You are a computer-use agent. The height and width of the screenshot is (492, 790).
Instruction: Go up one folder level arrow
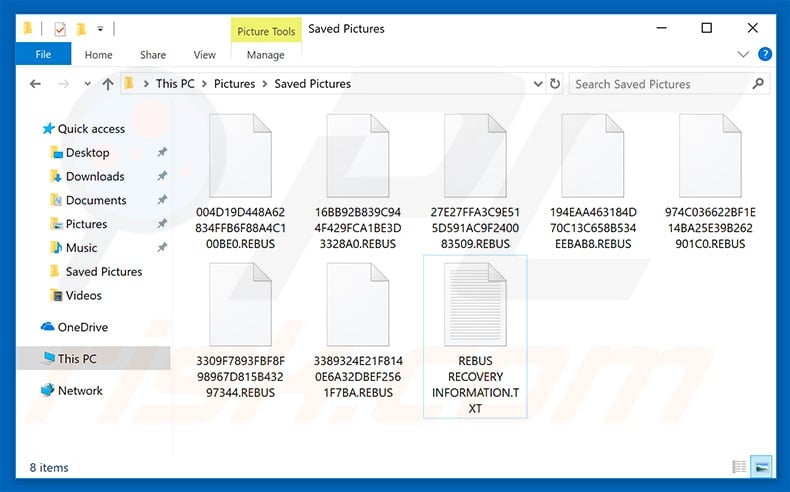(108, 84)
